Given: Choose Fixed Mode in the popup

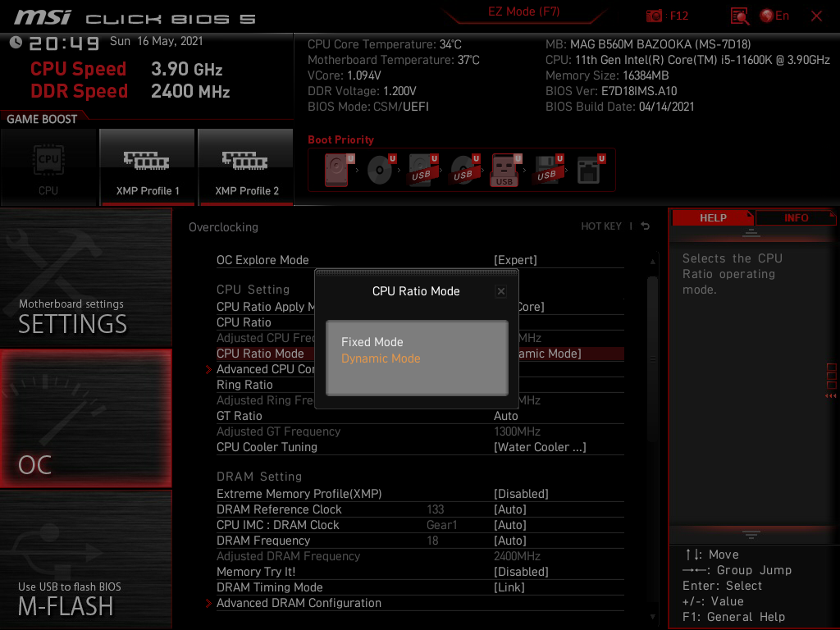Looking at the screenshot, I should point(372,342).
